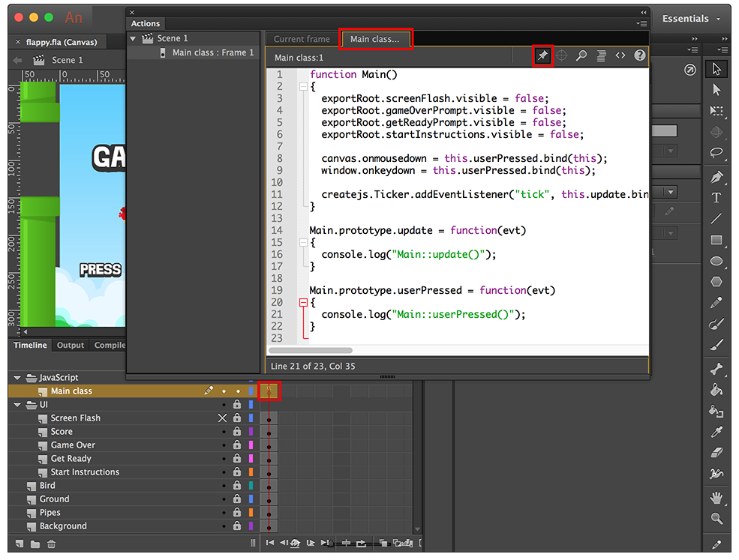The image size is (739, 560).
Task: Select Main class : Frame 1 script
Action: [212, 52]
